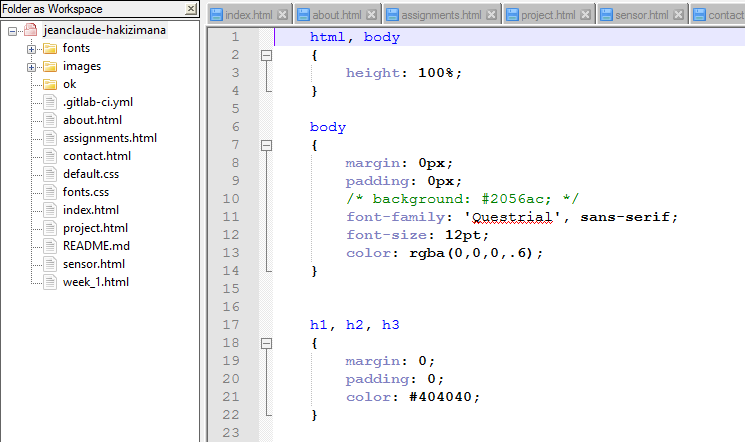Open default.css from the workspace tree

(91, 174)
